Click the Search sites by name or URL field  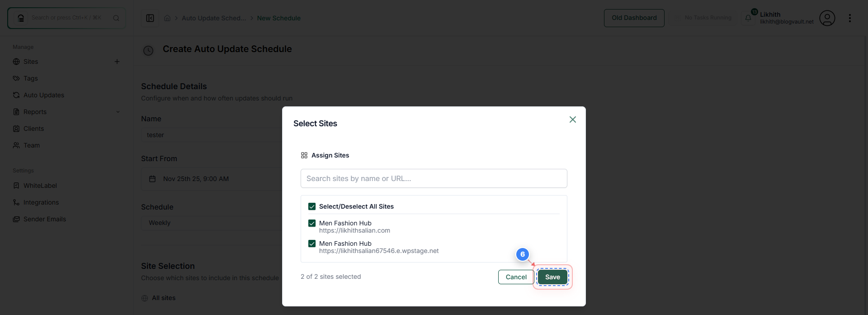coord(434,178)
